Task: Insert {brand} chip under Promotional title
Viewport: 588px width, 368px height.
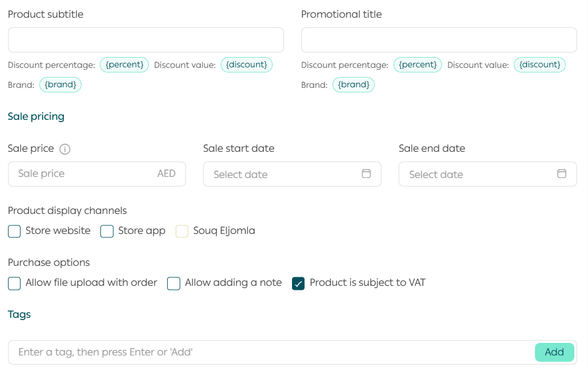Action: [x=354, y=85]
